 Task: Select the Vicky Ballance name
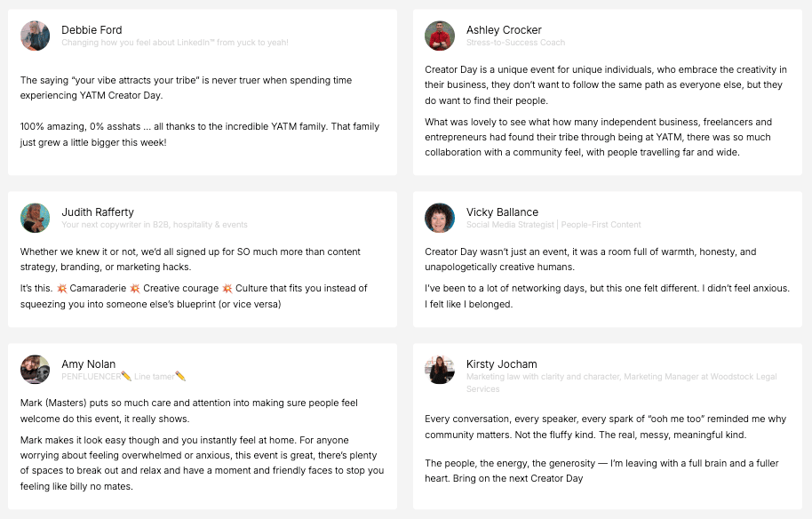(x=502, y=212)
